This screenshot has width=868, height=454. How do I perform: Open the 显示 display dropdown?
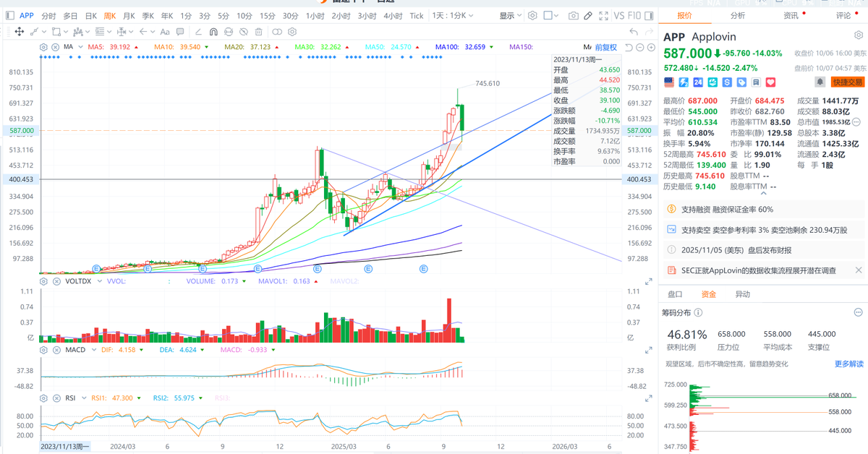point(511,15)
